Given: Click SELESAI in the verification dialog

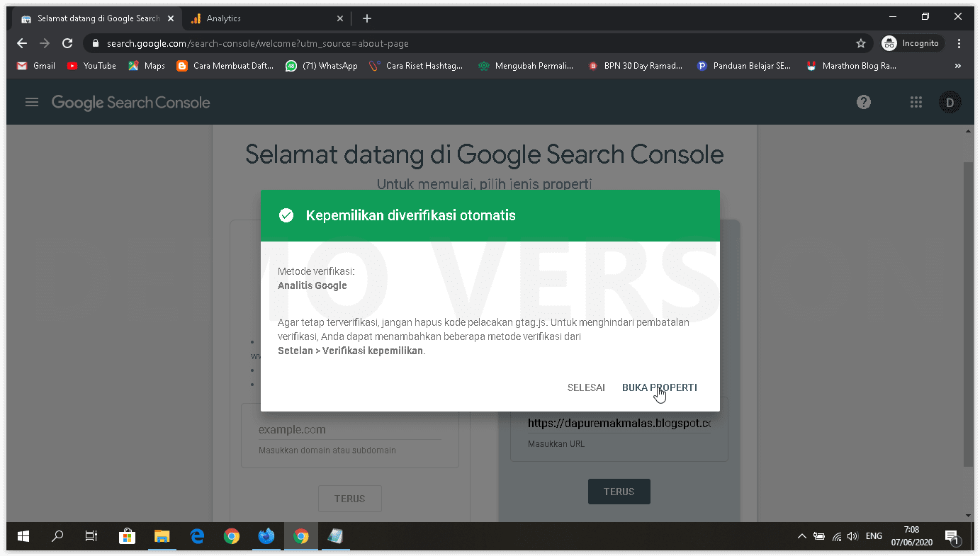Looking at the screenshot, I should 586,387.
